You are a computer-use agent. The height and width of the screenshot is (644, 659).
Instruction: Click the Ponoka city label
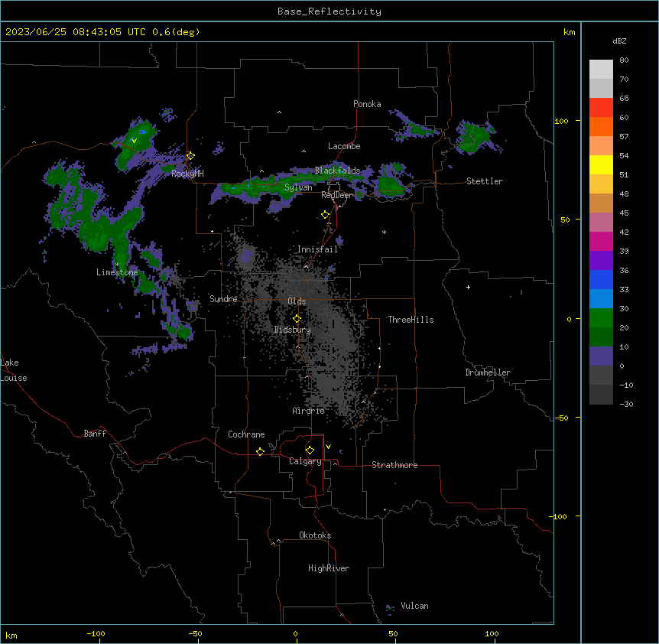point(367,104)
